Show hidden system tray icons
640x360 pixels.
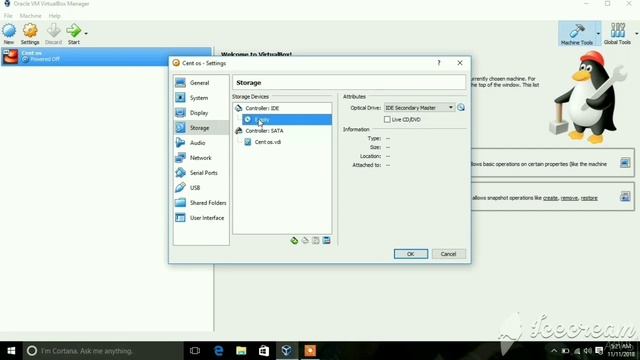pyautogui.click(x=554, y=351)
